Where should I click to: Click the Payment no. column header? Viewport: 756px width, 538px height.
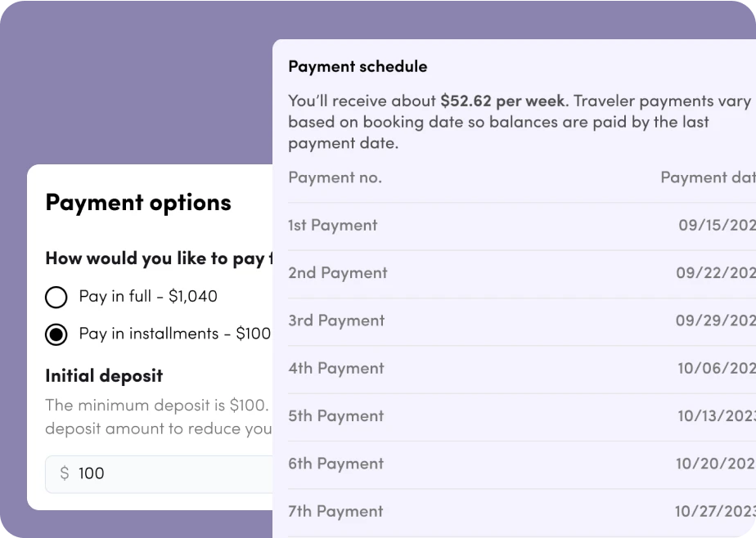[x=335, y=177]
